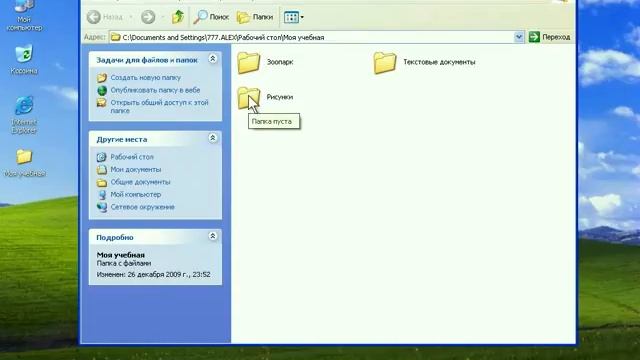The width and height of the screenshot is (640, 360).
Task: Select Мой компьютер desktop icon
Action: coord(24,16)
